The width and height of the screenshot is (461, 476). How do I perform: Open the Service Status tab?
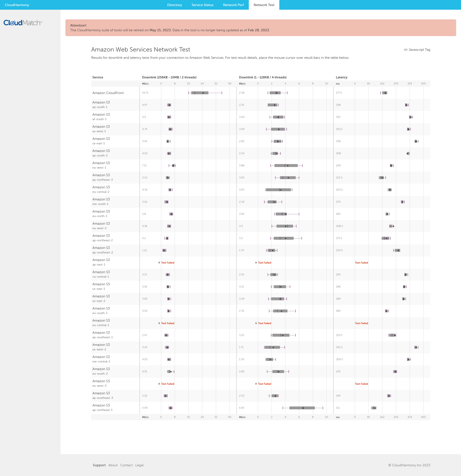(203, 5)
